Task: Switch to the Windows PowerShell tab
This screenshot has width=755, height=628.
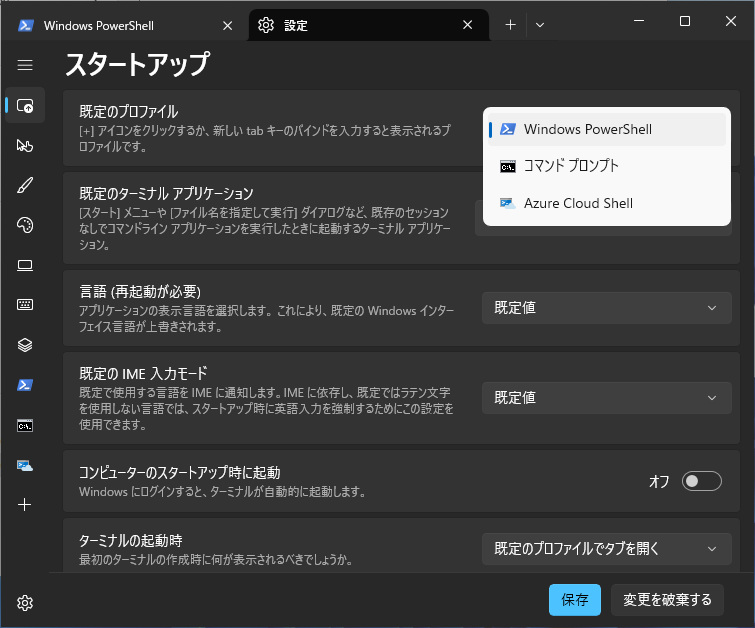Action: [x=125, y=25]
